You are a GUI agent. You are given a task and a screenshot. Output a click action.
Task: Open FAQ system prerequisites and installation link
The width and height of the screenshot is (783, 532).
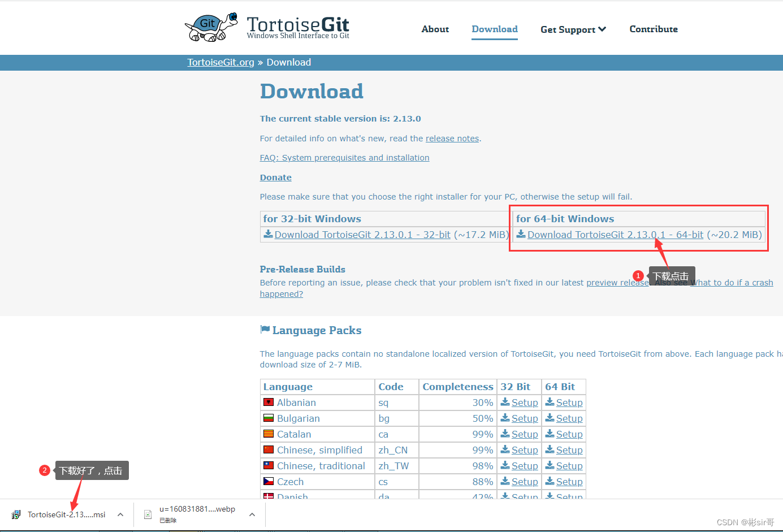345,158
